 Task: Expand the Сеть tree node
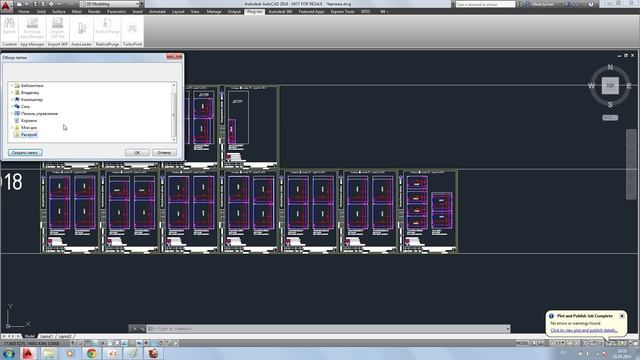click(x=11, y=107)
